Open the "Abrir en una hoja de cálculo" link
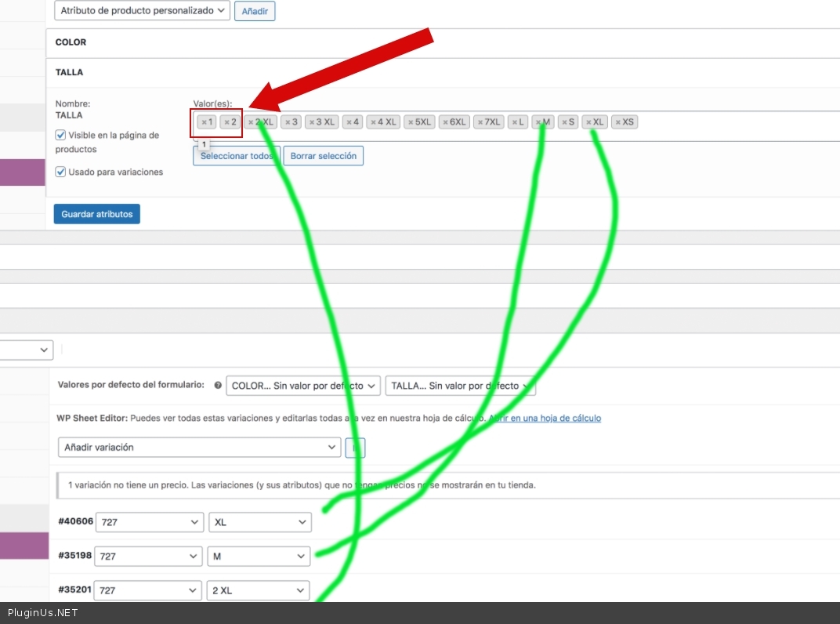 pos(545,419)
